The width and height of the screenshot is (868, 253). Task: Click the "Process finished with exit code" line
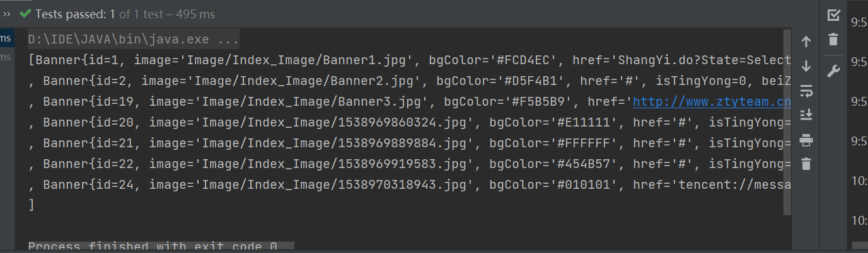[x=153, y=247]
